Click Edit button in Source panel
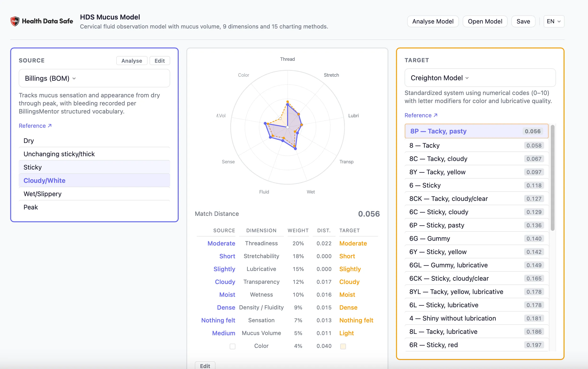 coord(159,61)
